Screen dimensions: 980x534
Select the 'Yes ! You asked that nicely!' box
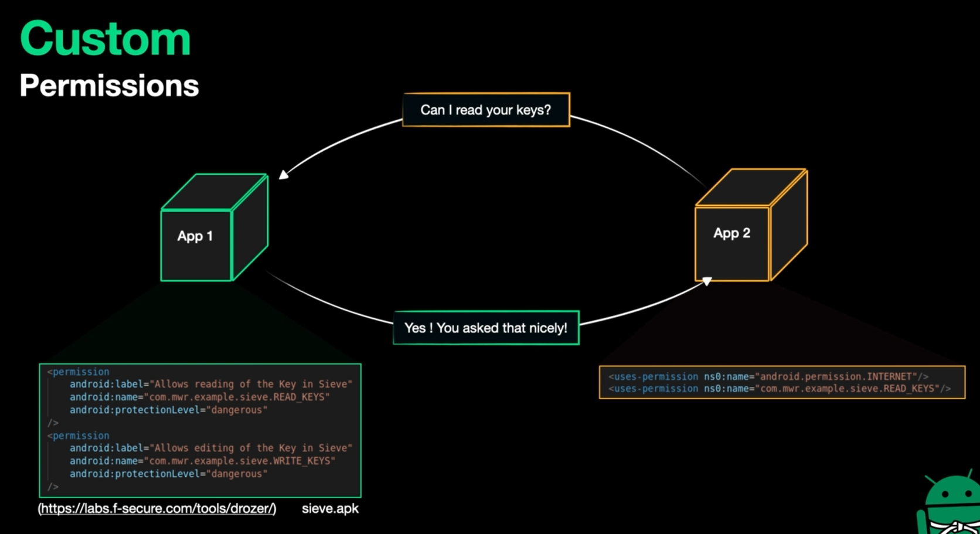click(x=486, y=328)
